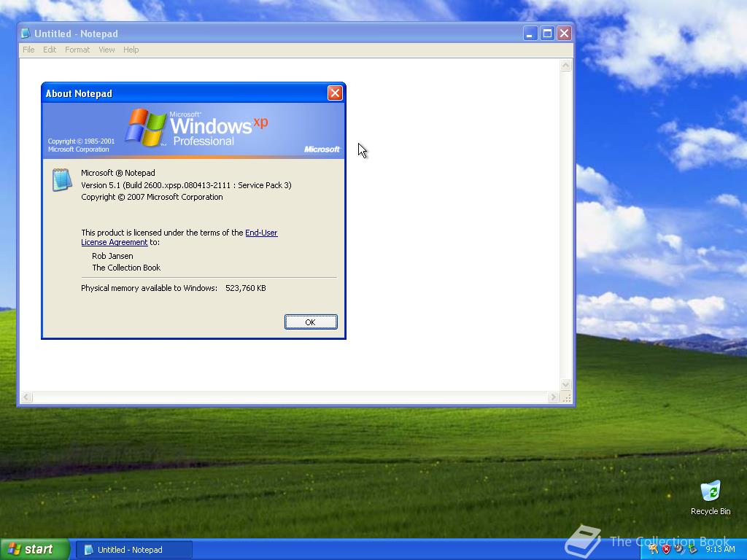Click the volume speaker tray icon
This screenshot has width=747, height=560.
679,549
